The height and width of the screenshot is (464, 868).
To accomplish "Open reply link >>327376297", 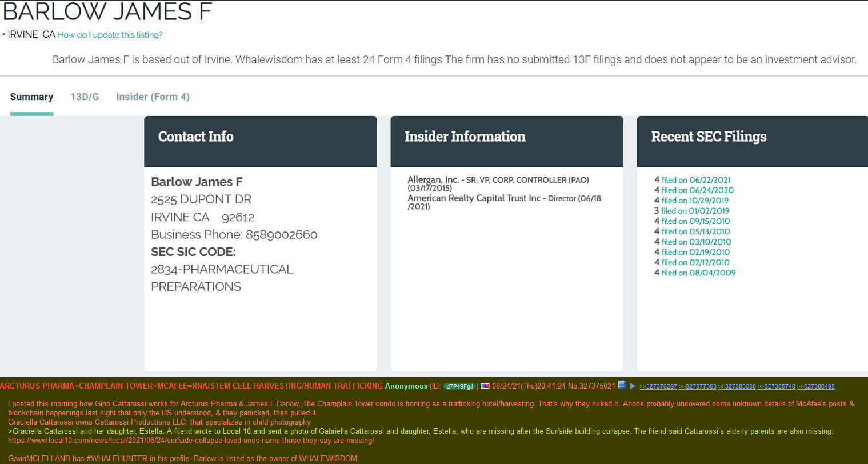I will [x=658, y=387].
